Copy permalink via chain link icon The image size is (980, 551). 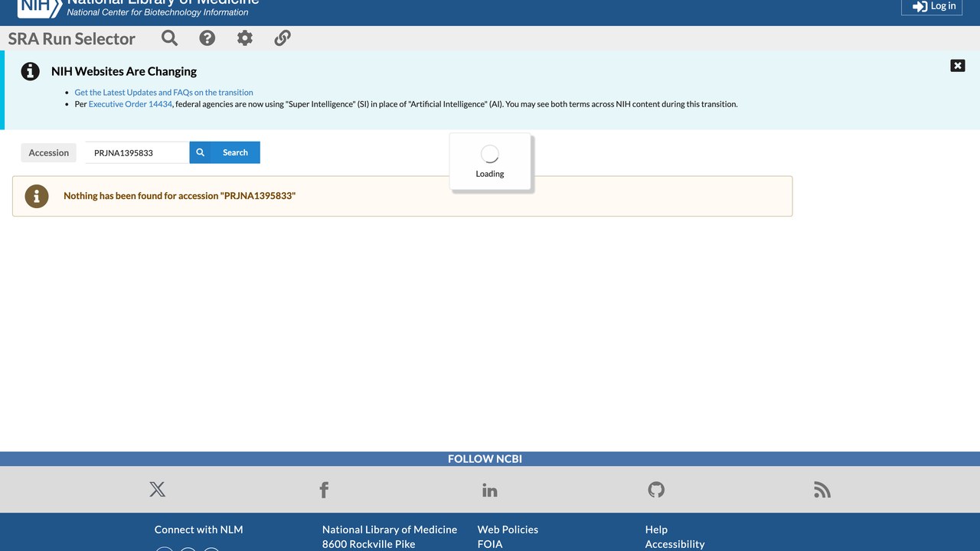tap(283, 38)
